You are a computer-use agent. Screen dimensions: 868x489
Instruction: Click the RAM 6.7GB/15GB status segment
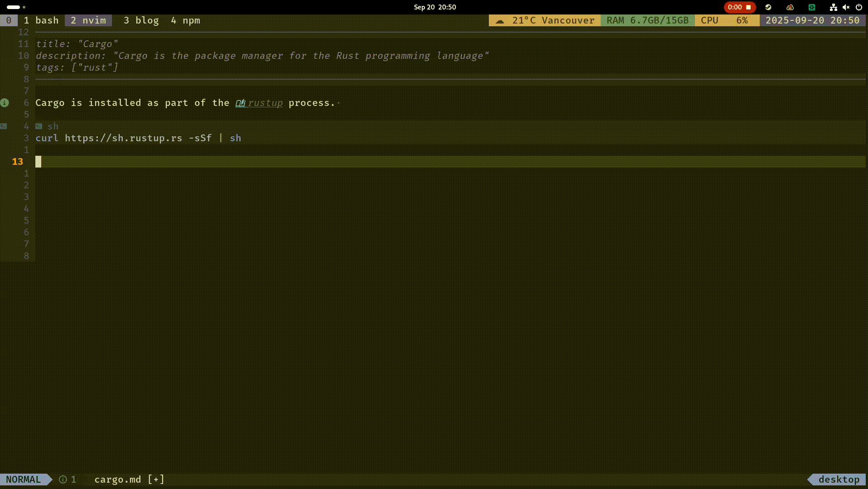(647, 20)
